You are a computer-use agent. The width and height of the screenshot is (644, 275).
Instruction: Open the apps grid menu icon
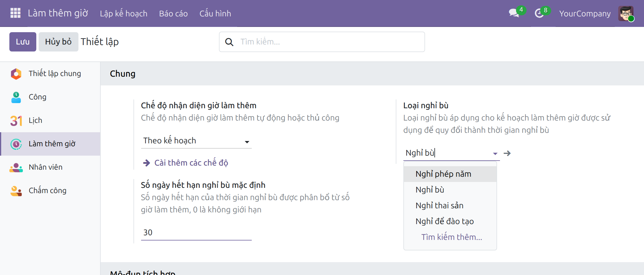(x=15, y=13)
